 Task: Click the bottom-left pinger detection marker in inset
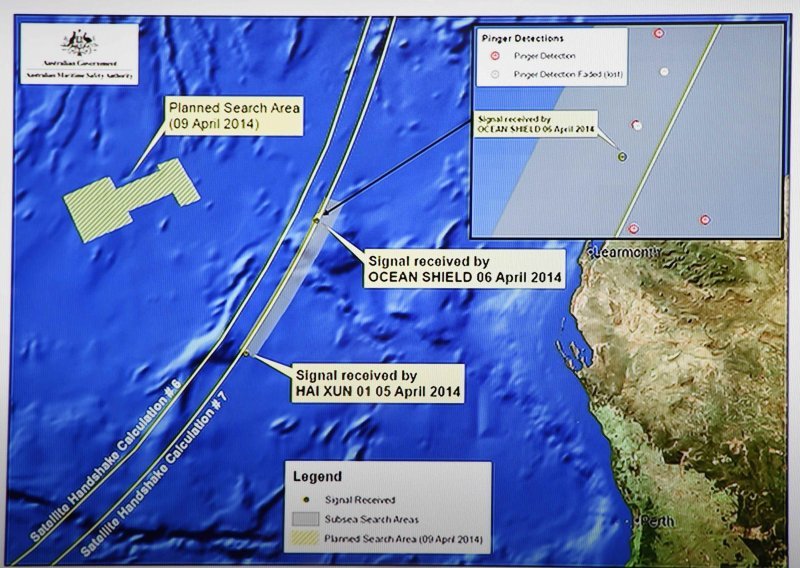[633, 229]
